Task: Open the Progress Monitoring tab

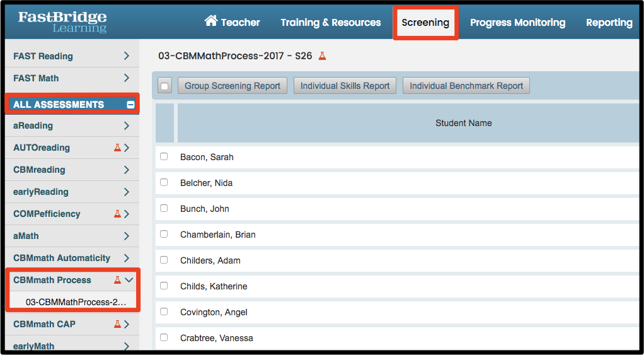Action: click(x=517, y=22)
